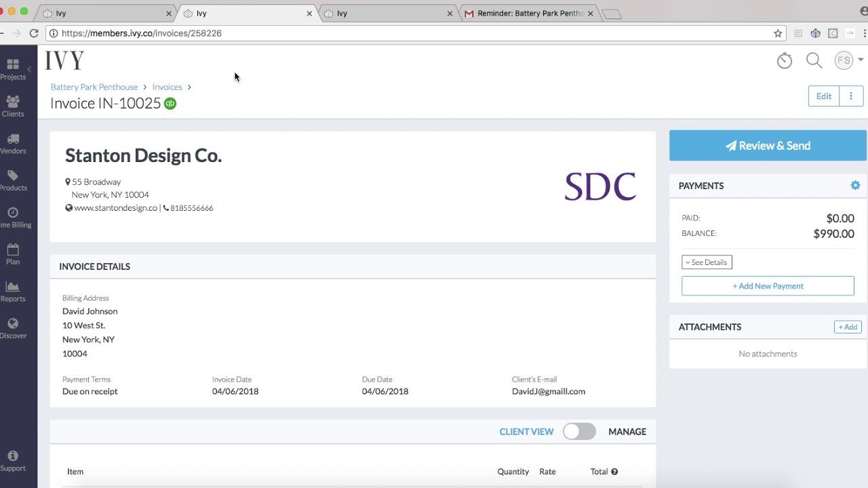Click the browser address bar
Viewport: 868px width, 488px height.
(407, 33)
